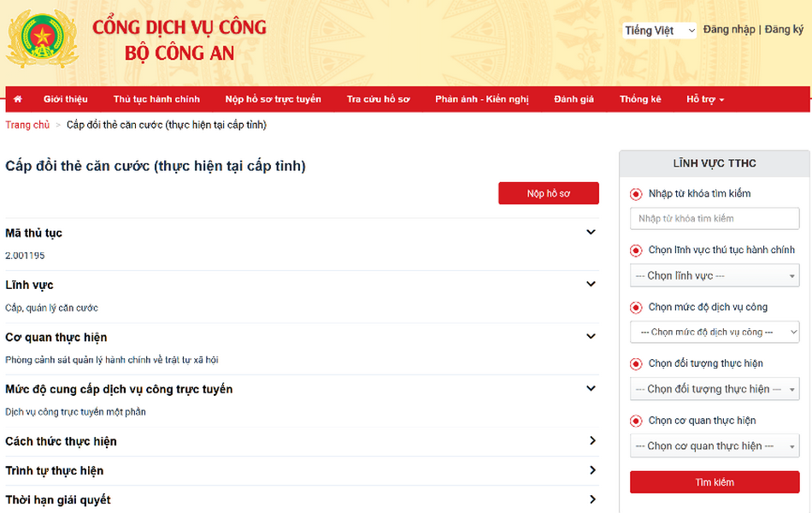Select Chọn mức độ dịch vụ công radio
The width and height of the screenshot is (812, 513).
pyautogui.click(x=636, y=308)
